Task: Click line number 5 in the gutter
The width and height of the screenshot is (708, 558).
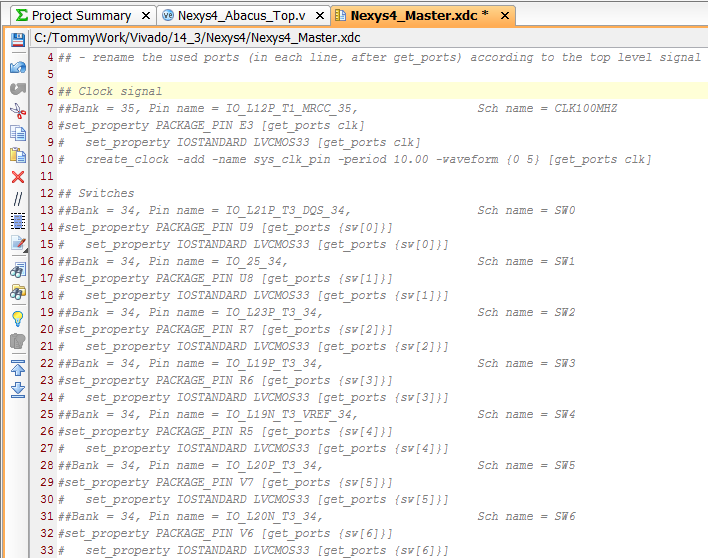Action: [x=50, y=74]
